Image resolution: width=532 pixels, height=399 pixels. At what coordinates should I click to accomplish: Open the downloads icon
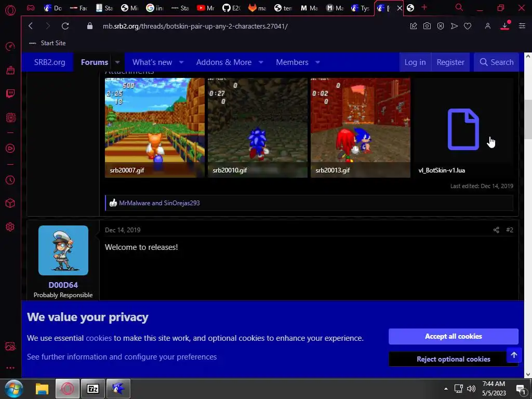[505, 26]
